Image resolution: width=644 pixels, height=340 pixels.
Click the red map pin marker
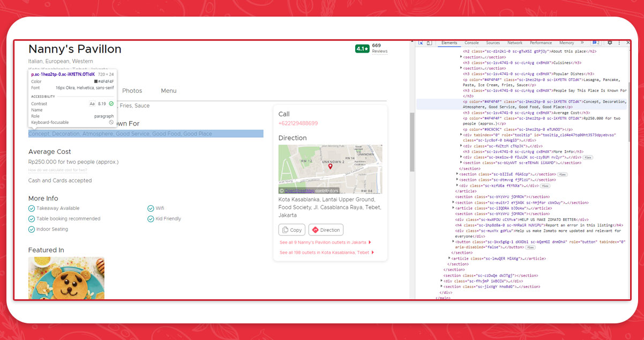click(330, 167)
